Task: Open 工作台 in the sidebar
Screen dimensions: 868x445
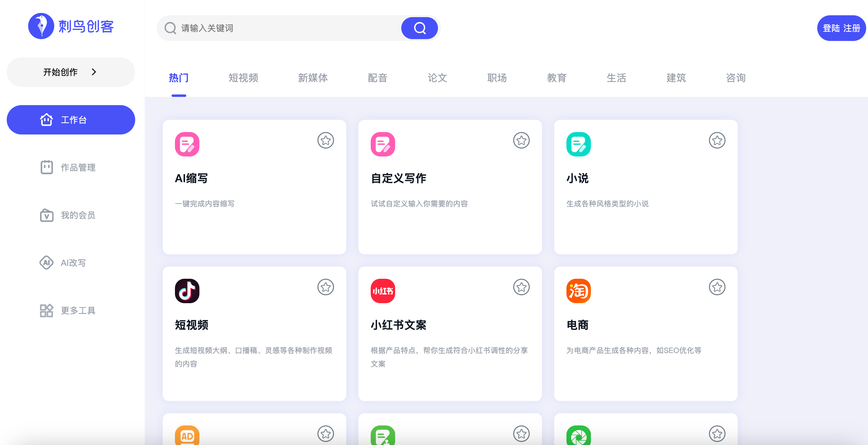Action: click(71, 120)
